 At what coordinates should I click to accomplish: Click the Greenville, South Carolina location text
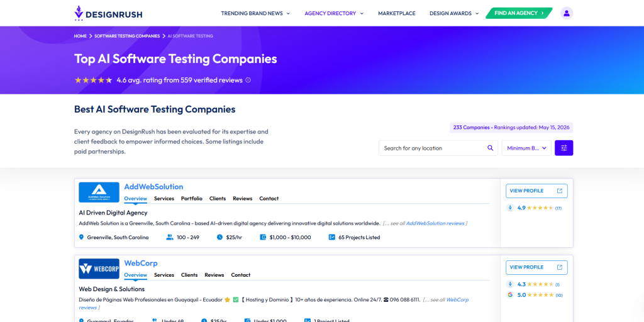(118, 237)
